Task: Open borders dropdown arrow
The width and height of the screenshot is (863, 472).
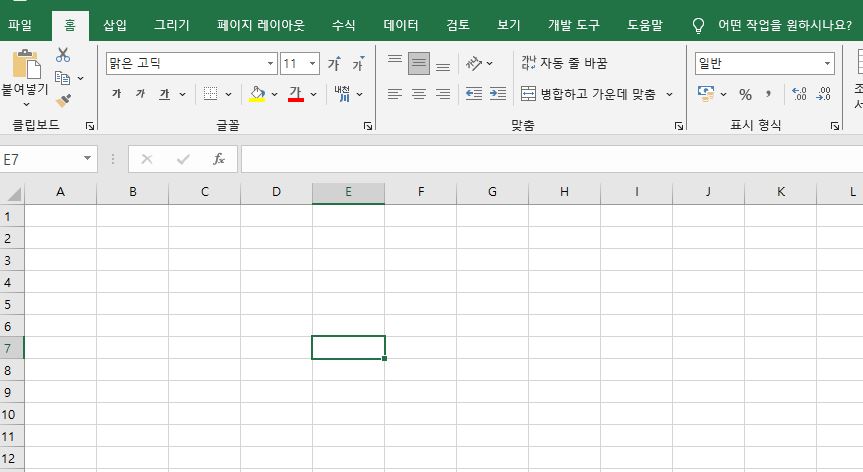Action: tap(228, 94)
